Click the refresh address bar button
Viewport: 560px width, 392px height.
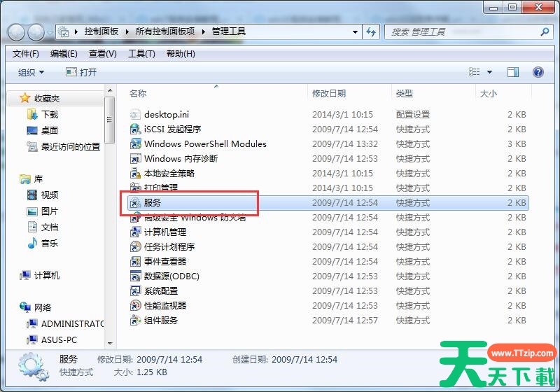pos(371,31)
